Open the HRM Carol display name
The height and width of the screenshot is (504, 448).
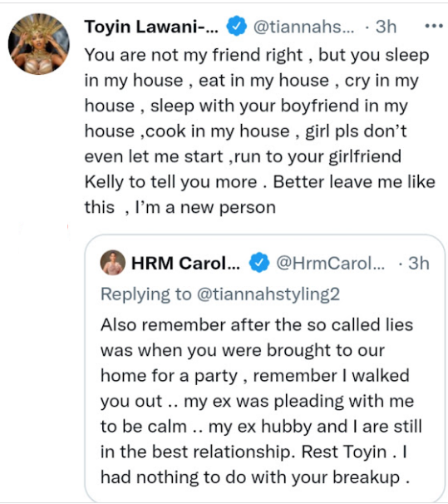[x=185, y=264]
